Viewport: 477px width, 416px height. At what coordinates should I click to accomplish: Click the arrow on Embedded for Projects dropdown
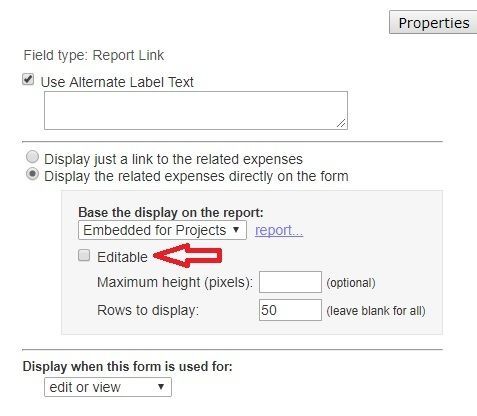pos(236,230)
